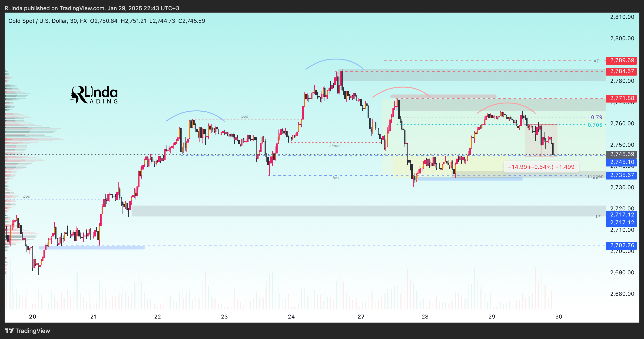This screenshot has width=644, height=339.
Task: Click the 2,760.00 price axis label
Action: 622,123
